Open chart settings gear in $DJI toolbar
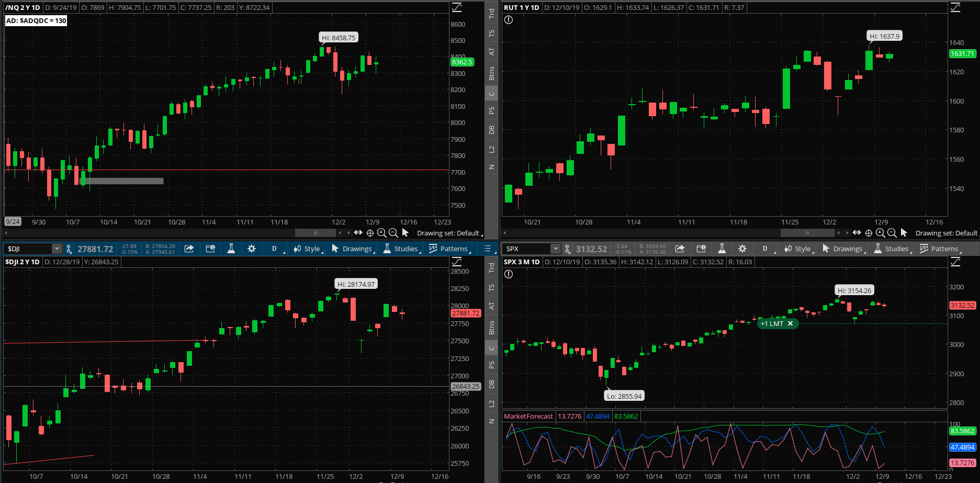Screen dimensions: 980x483 [252, 249]
